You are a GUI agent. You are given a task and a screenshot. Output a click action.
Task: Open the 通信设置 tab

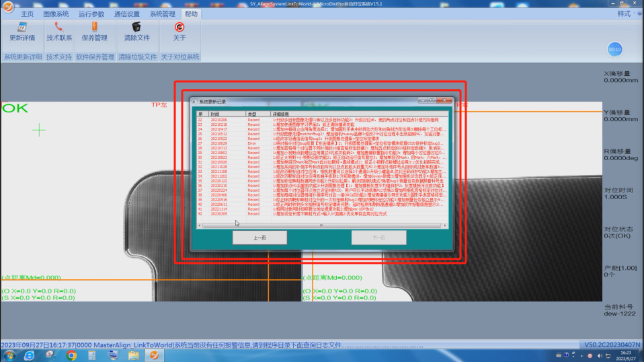[x=126, y=13]
